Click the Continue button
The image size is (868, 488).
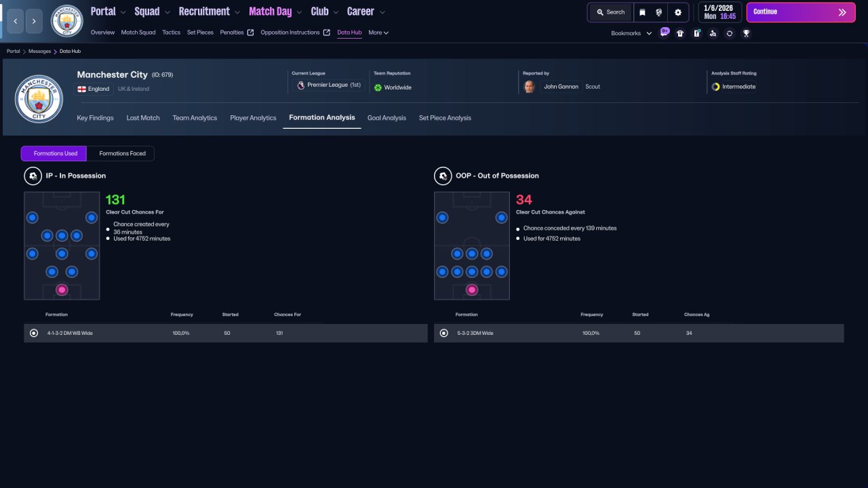801,12
